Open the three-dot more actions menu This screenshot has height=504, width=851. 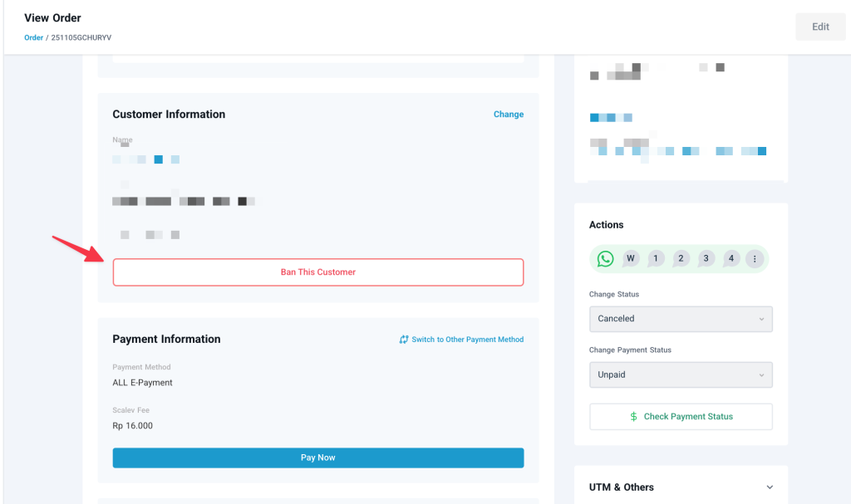pyautogui.click(x=755, y=259)
